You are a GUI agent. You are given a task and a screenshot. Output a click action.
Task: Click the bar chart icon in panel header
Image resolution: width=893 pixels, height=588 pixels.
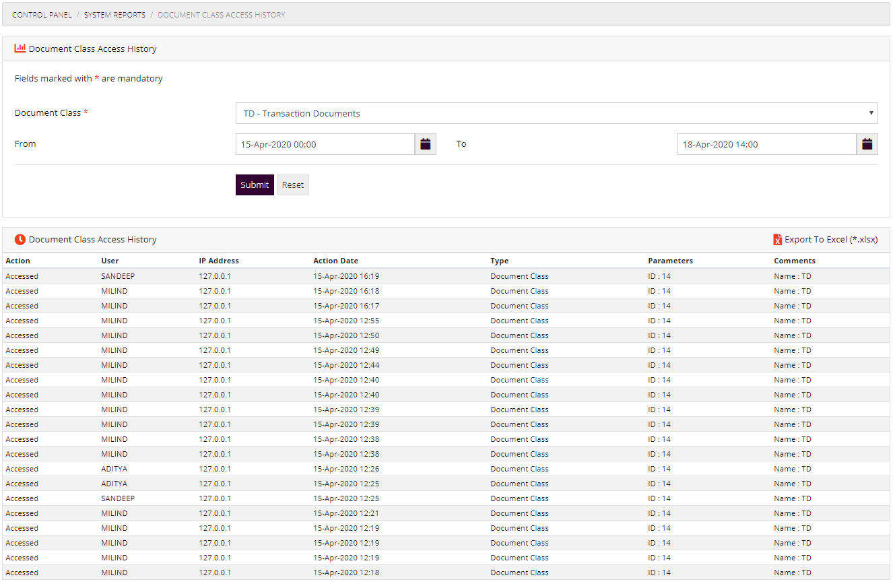20,48
